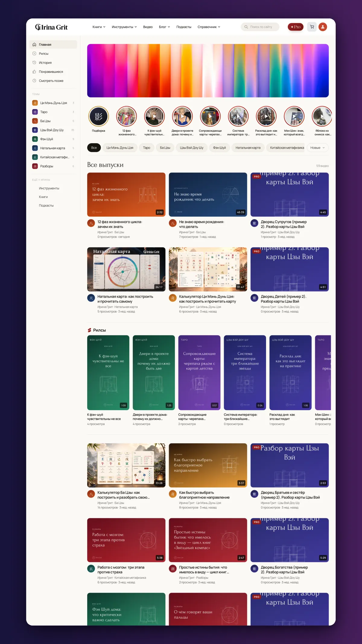Click the home icon beside Главная
Screen dimensions: 362x644
(34, 44)
